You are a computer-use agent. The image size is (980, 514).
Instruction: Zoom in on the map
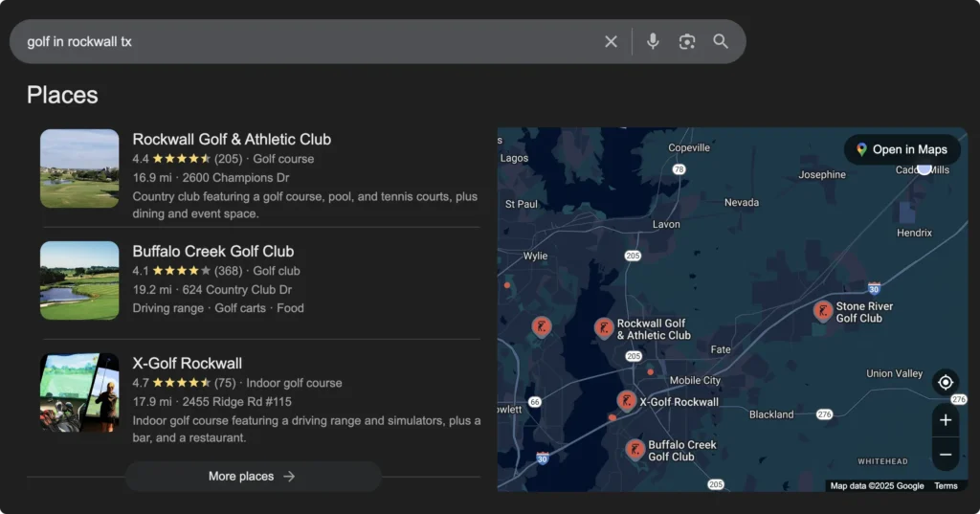(x=945, y=420)
